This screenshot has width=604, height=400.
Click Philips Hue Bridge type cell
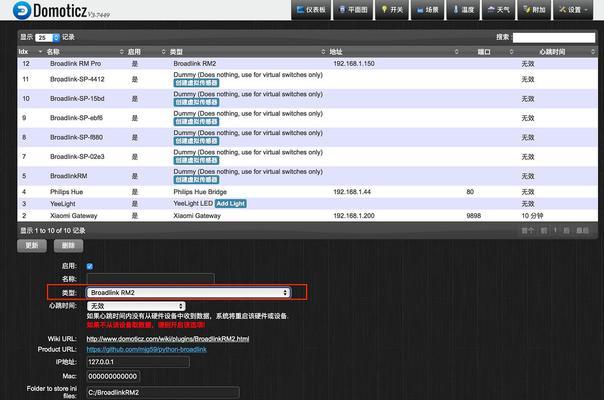point(200,192)
